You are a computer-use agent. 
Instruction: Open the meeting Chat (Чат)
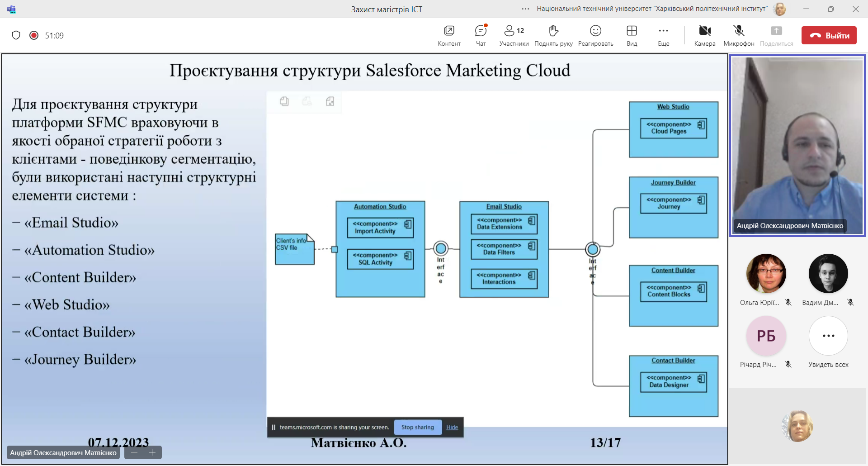(481, 35)
